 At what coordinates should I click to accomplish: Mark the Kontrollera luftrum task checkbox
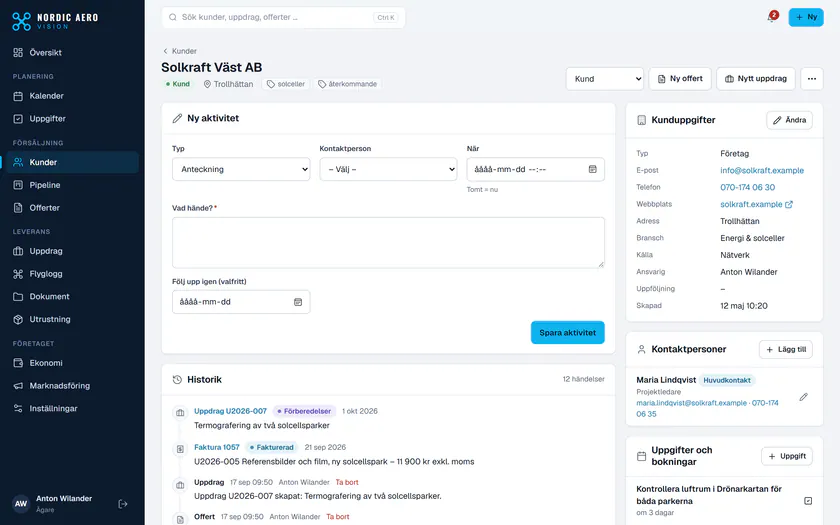pos(808,501)
